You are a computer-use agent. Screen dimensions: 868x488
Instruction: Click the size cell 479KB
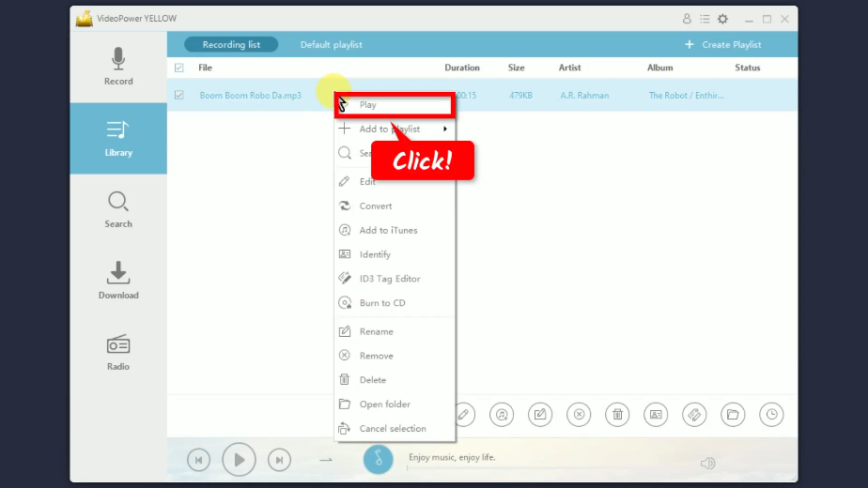(521, 95)
